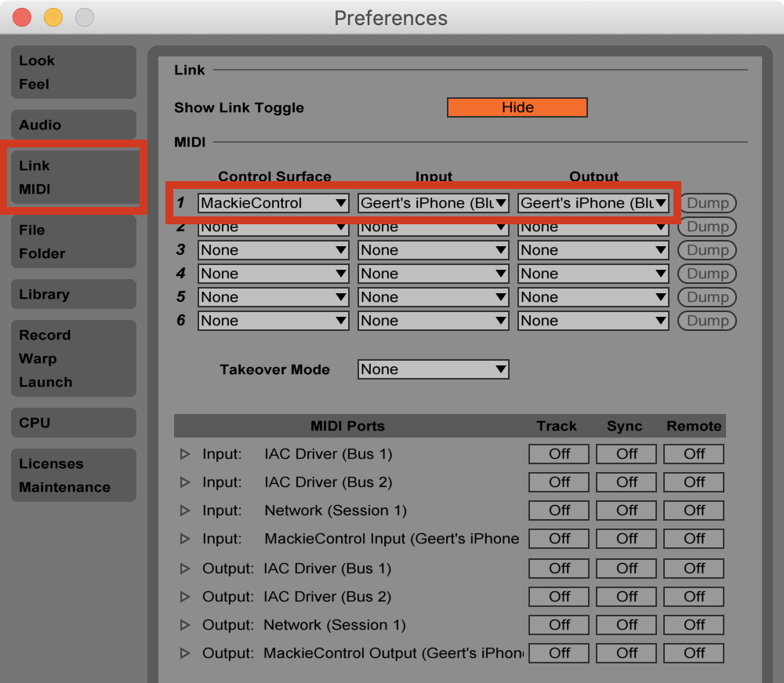The width and height of the screenshot is (784, 683).
Task: Open Output dropdown in row 6
Action: pyautogui.click(x=593, y=321)
